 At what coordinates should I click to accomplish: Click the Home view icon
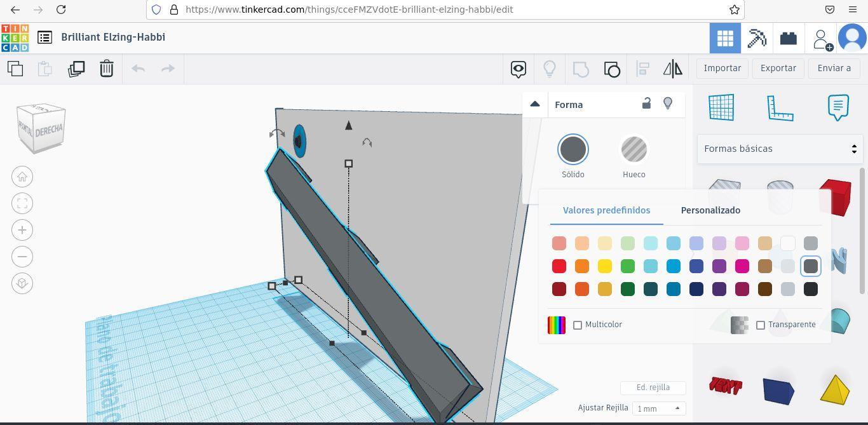tap(22, 177)
